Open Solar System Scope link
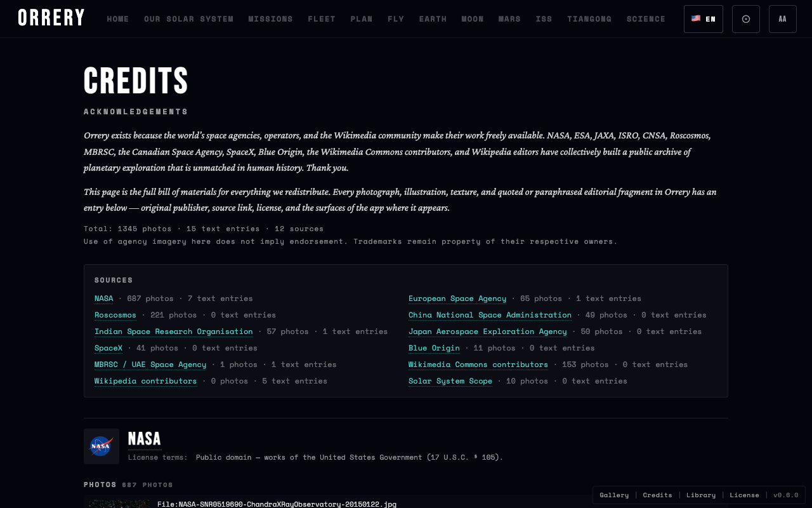 450,381
